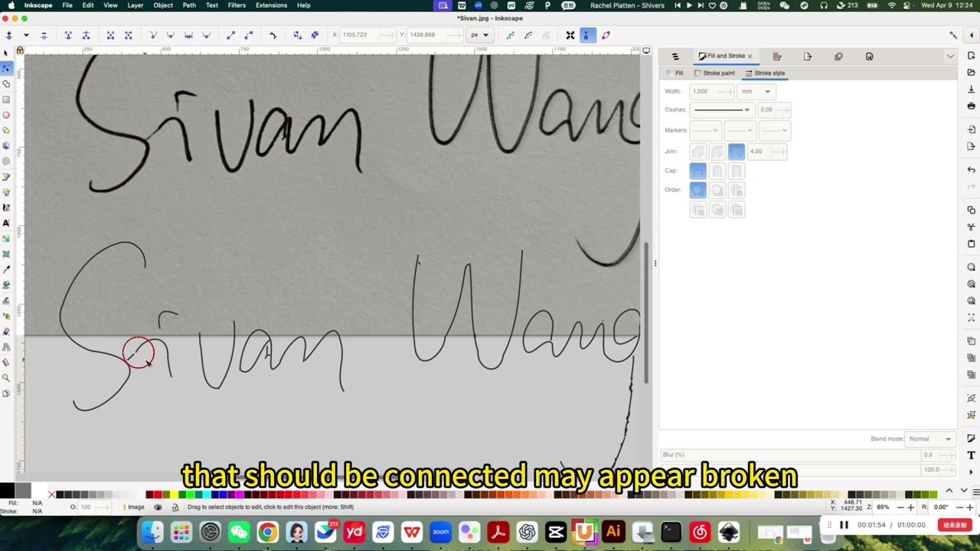This screenshot has width=980, height=551.
Task: Open the stroke width unit dropdown
Action: [757, 91]
